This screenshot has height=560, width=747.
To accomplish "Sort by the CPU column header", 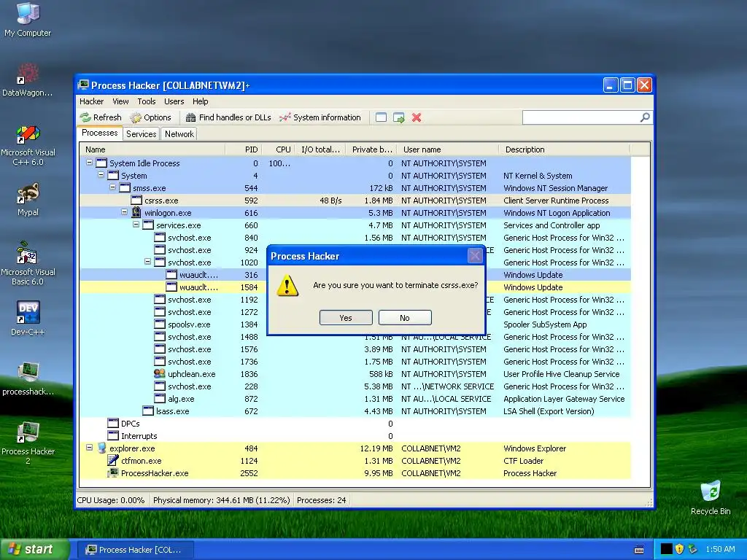I will pos(278,149).
